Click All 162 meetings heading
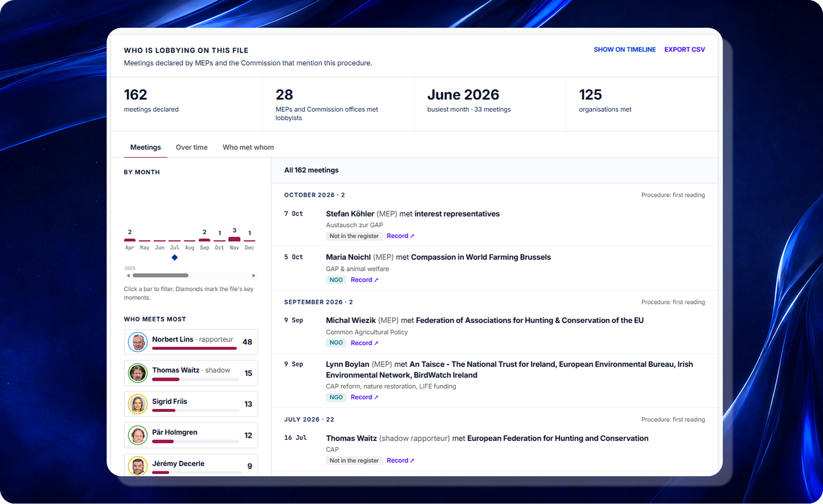The image size is (823, 504). tap(312, 170)
